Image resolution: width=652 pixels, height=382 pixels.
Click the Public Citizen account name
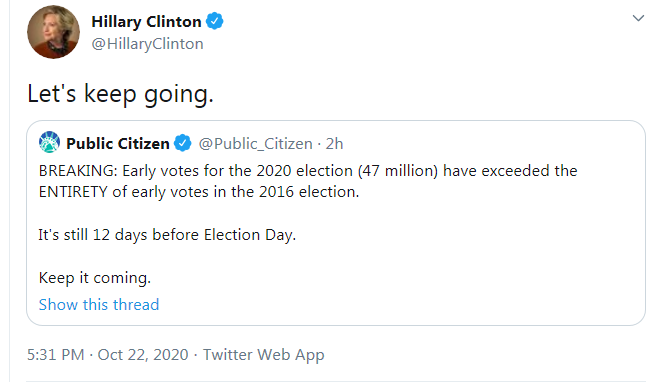118,143
